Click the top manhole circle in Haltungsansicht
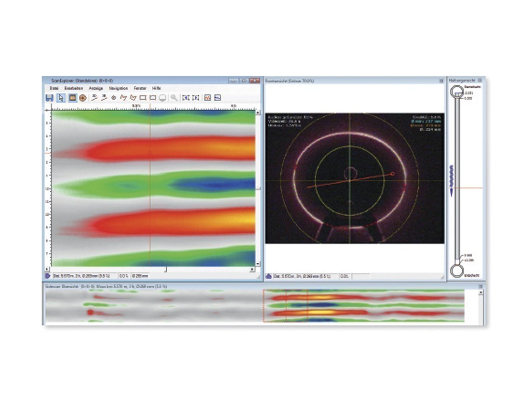Image resolution: width=532 pixels, height=399 pixels. point(456,91)
